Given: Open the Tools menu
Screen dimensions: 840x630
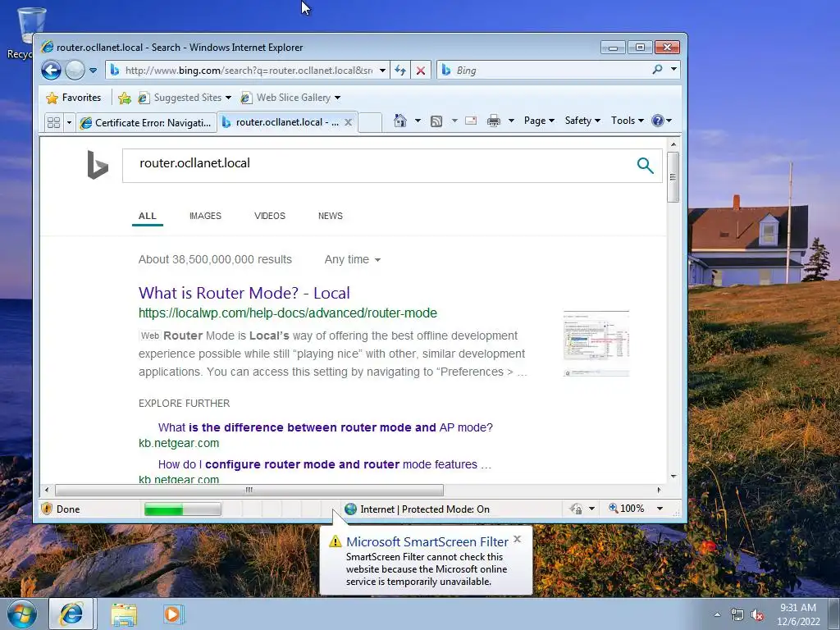Looking at the screenshot, I should (628, 121).
